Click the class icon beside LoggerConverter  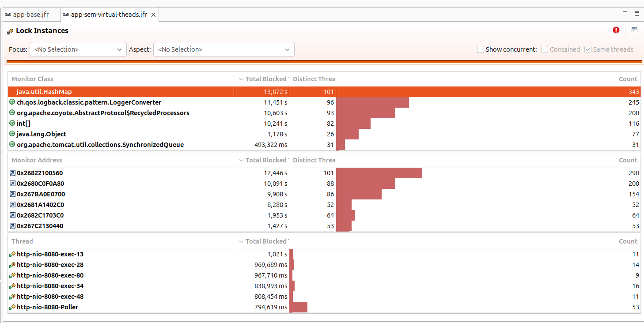point(12,102)
